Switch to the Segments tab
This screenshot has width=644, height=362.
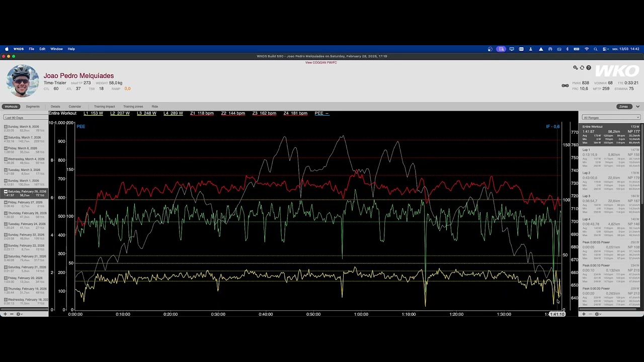[33, 107]
